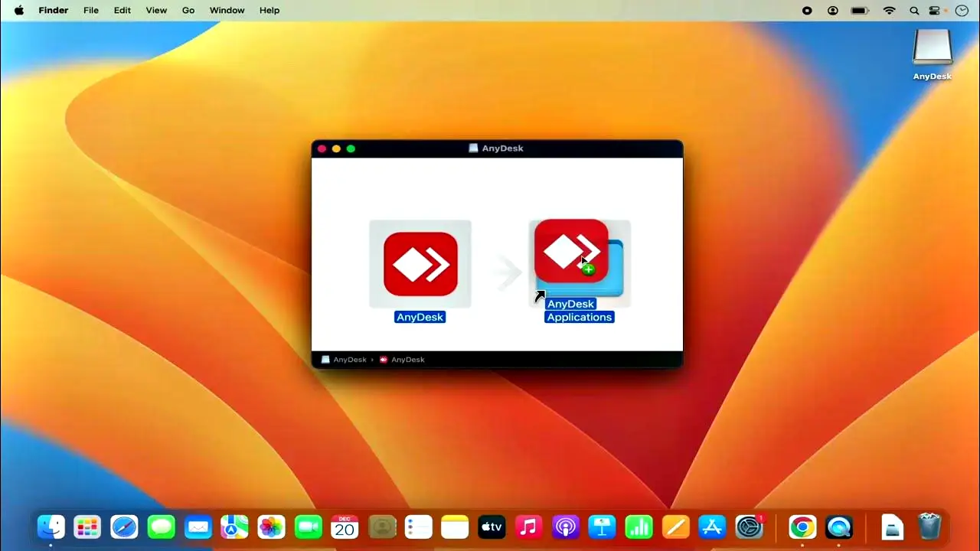
Task: Open Photos from the Dock
Action: click(271, 527)
